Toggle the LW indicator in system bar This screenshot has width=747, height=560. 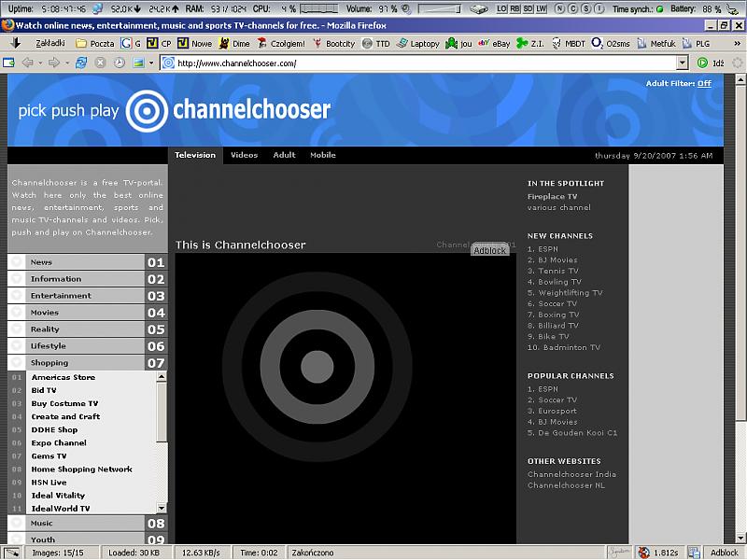point(542,8)
